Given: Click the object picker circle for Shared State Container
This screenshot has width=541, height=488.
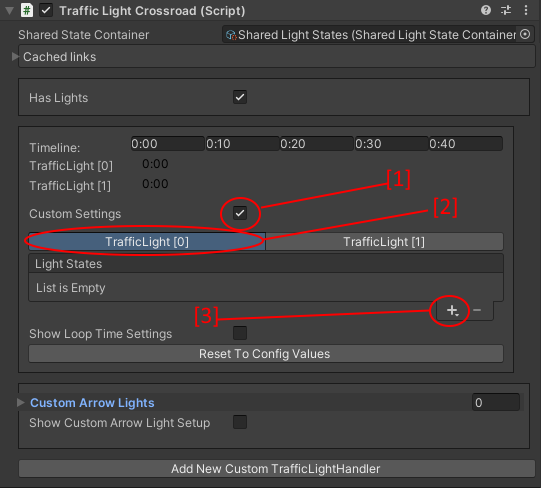Looking at the screenshot, I should click(x=525, y=35).
